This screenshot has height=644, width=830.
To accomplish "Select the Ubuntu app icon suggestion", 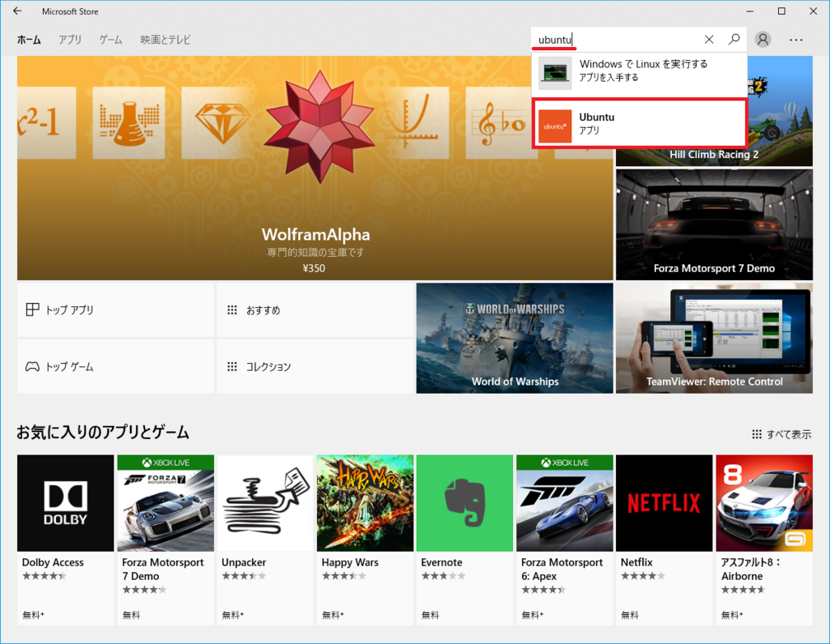I will [x=554, y=126].
